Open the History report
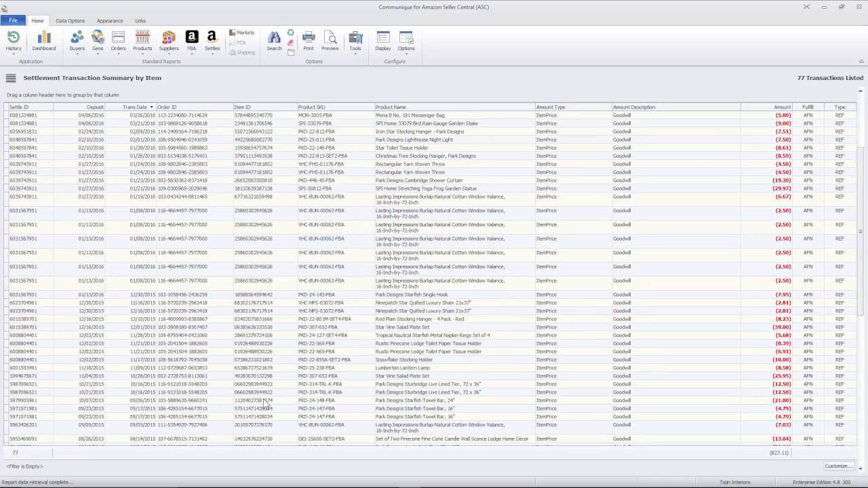 click(14, 41)
